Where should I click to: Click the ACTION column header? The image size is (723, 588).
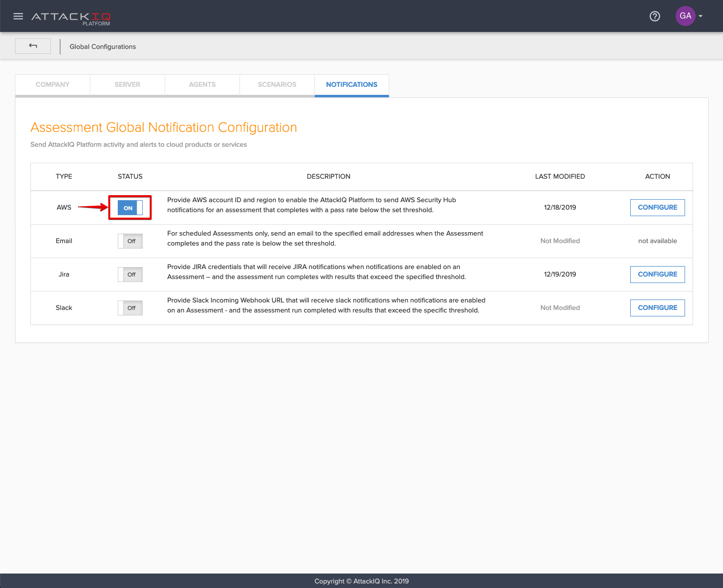658,176
